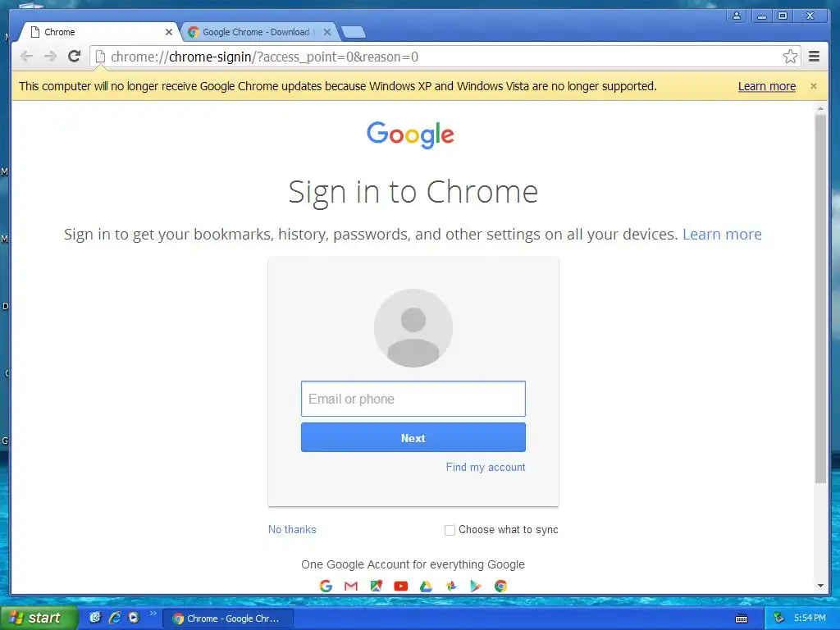
Task: Close the Google Chrome - Download tab
Action: click(x=327, y=32)
